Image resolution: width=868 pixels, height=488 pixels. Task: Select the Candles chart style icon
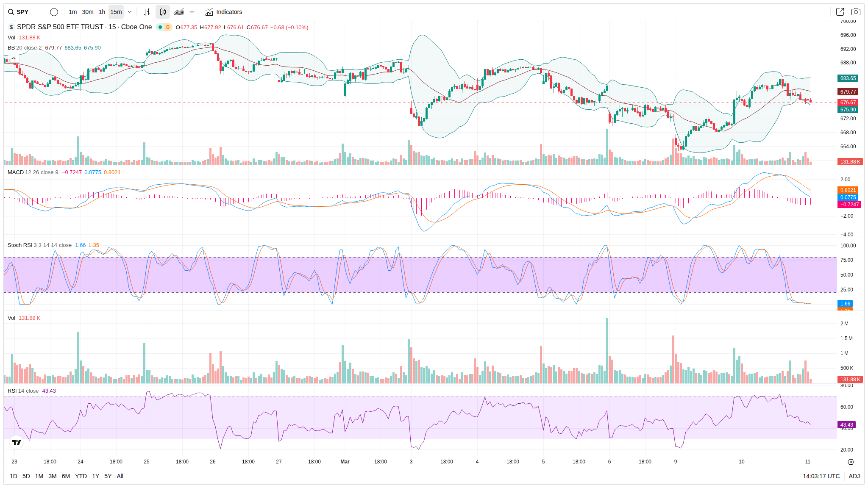pyautogui.click(x=163, y=12)
